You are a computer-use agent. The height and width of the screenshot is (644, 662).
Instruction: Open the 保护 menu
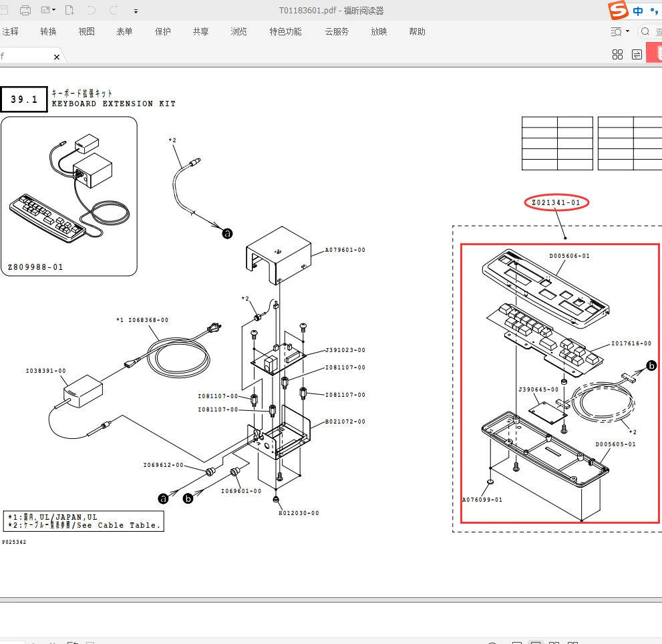pos(162,31)
